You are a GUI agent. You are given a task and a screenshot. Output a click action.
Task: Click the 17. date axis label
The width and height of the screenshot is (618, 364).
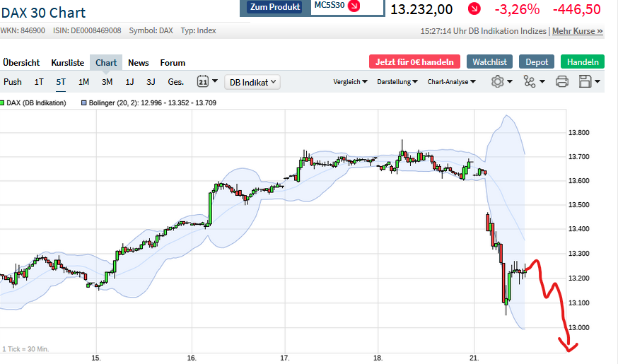tap(284, 358)
